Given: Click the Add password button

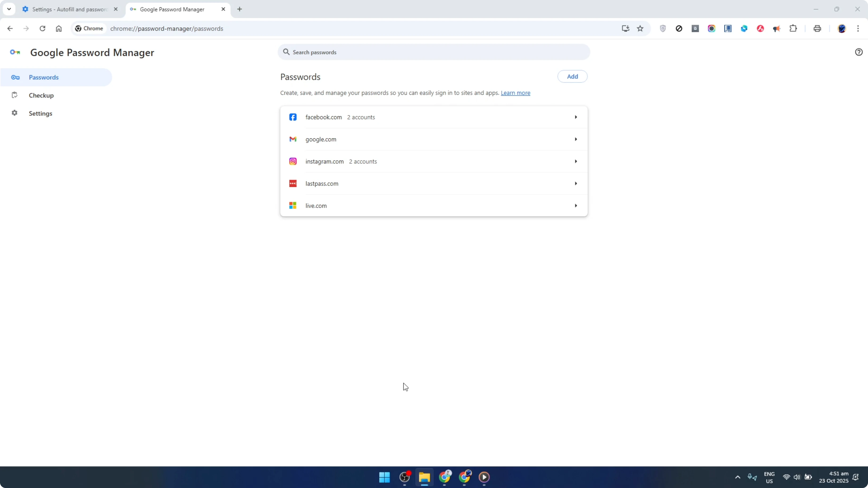Looking at the screenshot, I should (x=572, y=76).
